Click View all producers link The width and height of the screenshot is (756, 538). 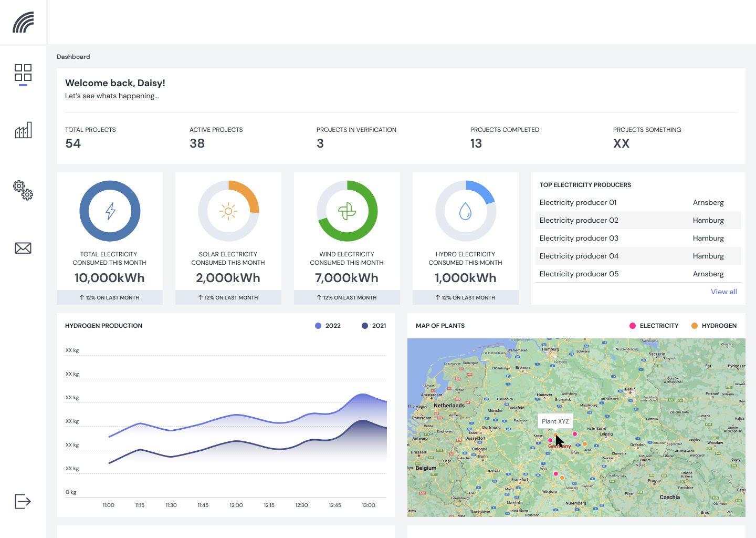click(x=724, y=292)
